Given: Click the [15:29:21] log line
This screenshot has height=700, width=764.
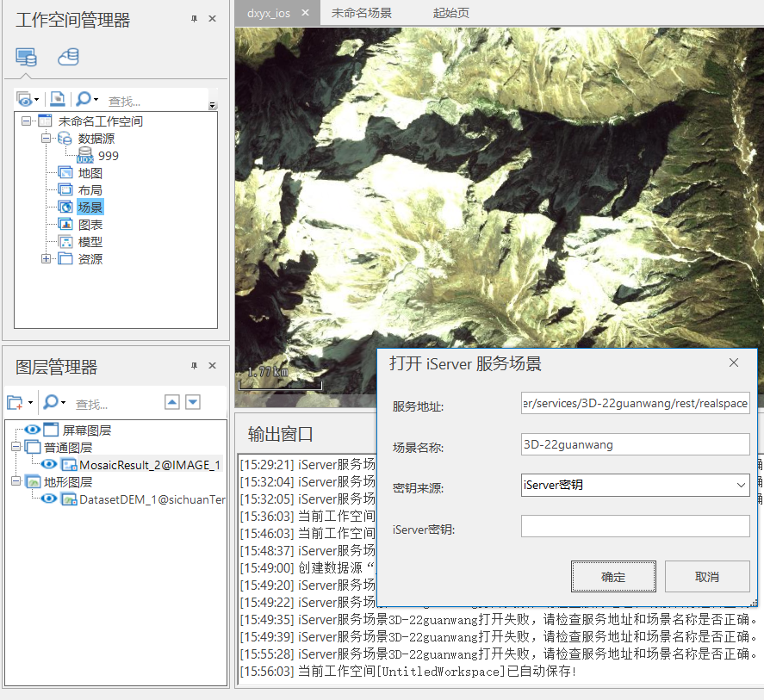Looking at the screenshot, I should point(308,464).
